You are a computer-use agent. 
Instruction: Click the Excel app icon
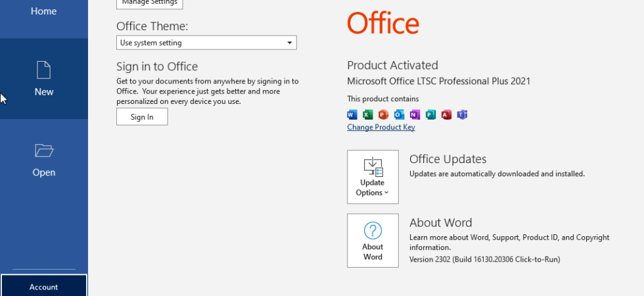(x=368, y=114)
